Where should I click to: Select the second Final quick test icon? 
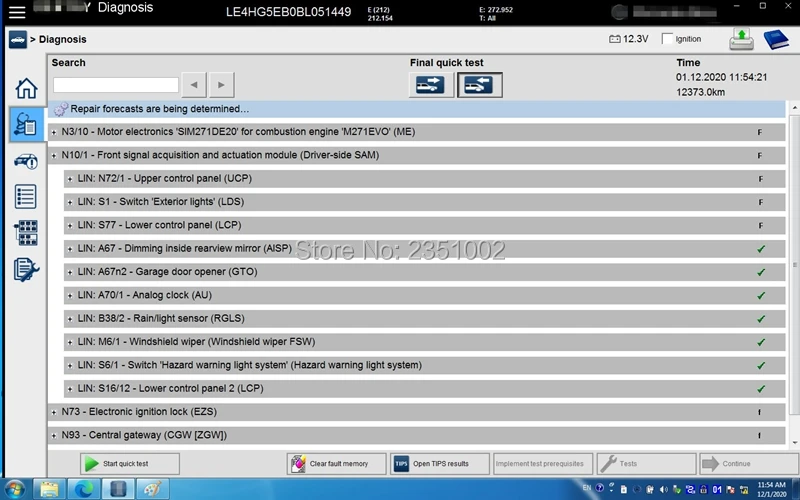(479, 85)
